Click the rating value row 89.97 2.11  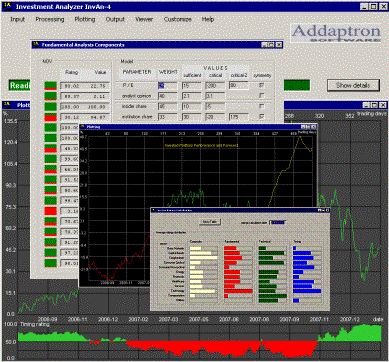(x=85, y=96)
